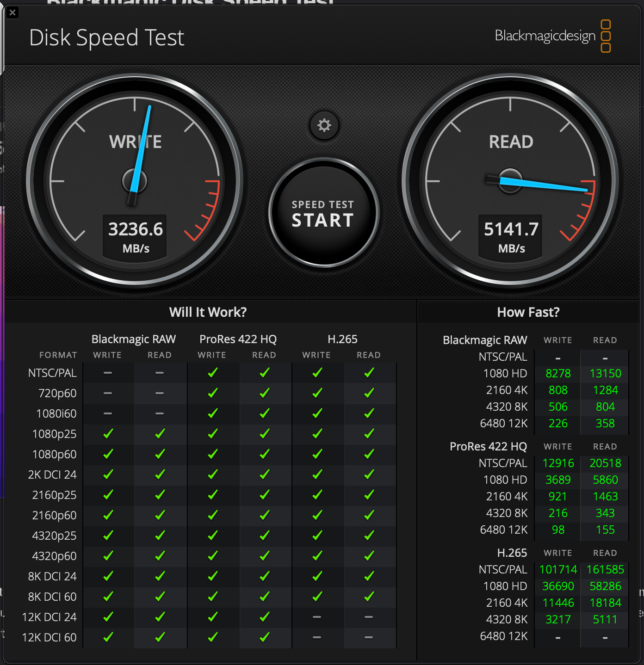Viewport: 644px width, 665px height.
Task: Toggle the ProRes 422 HQ write checkmark for 12K DCI 60
Action: [213, 637]
